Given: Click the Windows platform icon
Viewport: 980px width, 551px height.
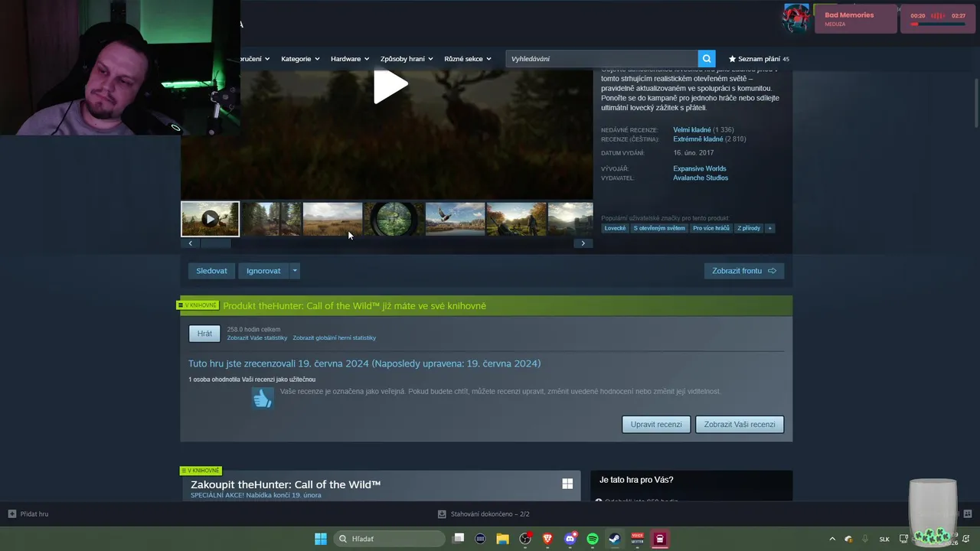Looking at the screenshot, I should click(x=567, y=484).
